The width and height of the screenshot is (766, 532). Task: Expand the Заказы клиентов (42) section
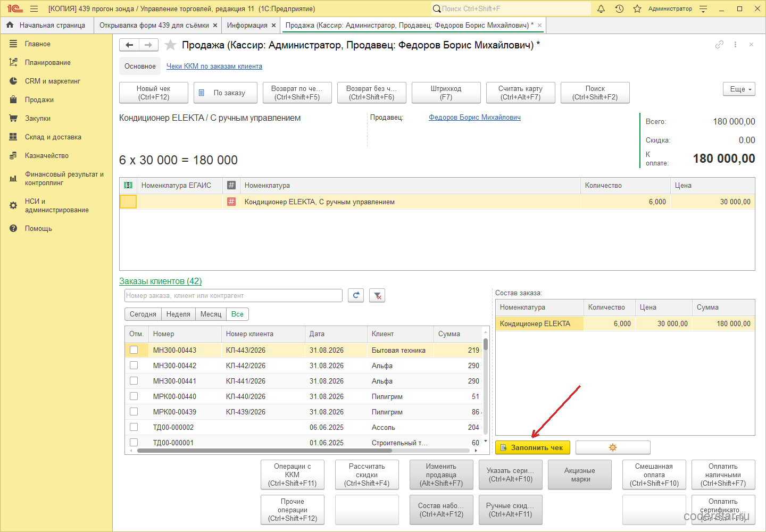coord(160,281)
